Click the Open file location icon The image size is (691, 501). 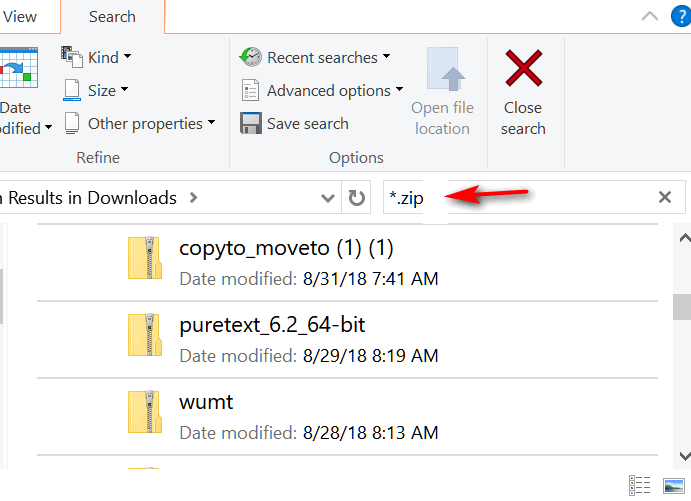(x=446, y=69)
